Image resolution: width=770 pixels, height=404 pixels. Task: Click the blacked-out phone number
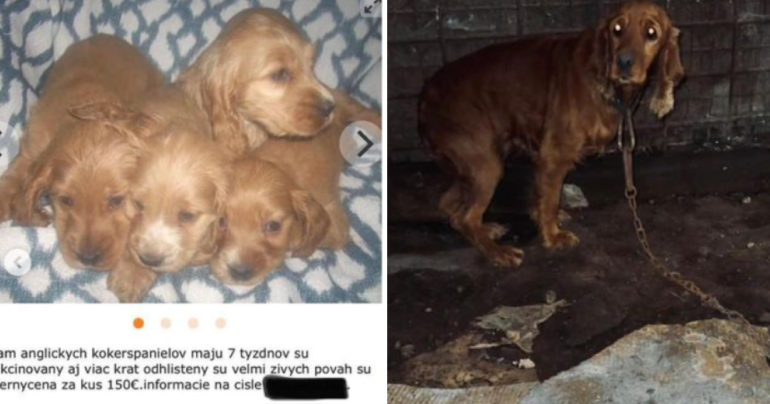(306, 387)
